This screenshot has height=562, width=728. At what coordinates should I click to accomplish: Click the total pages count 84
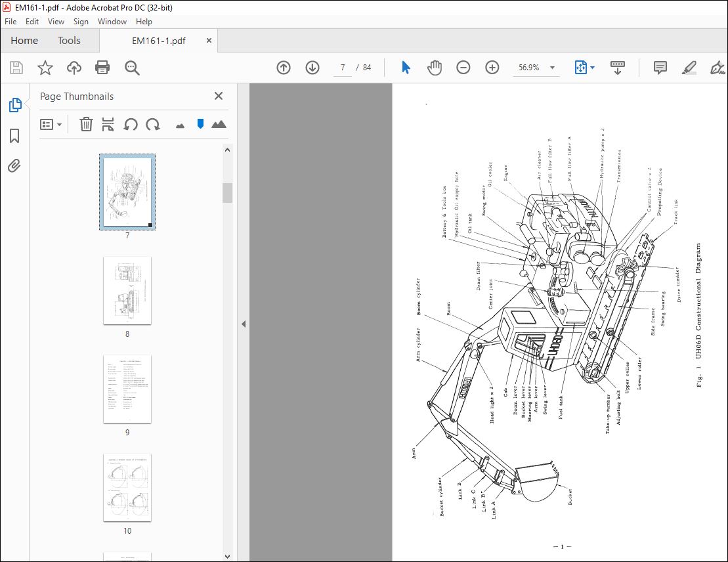click(367, 68)
